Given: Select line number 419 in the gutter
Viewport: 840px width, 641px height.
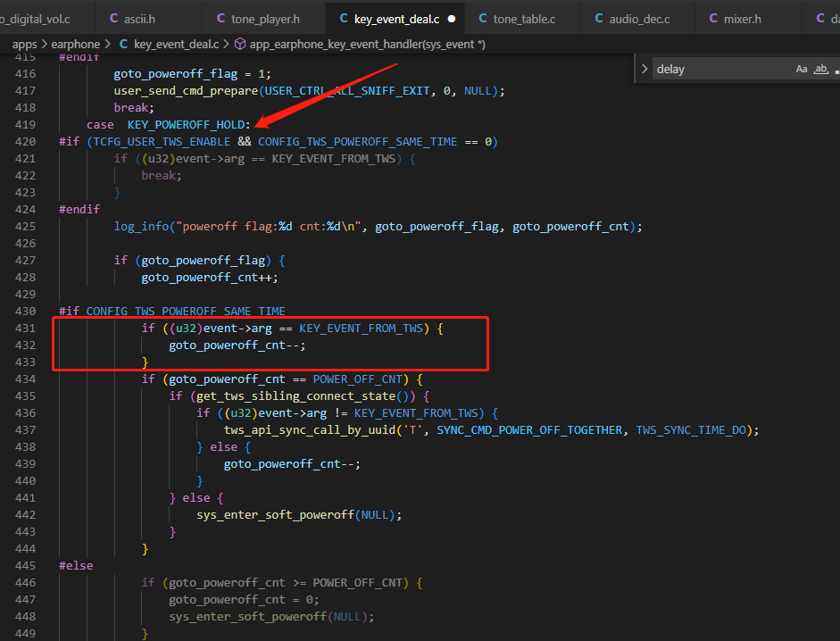Looking at the screenshot, I should (x=26, y=125).
